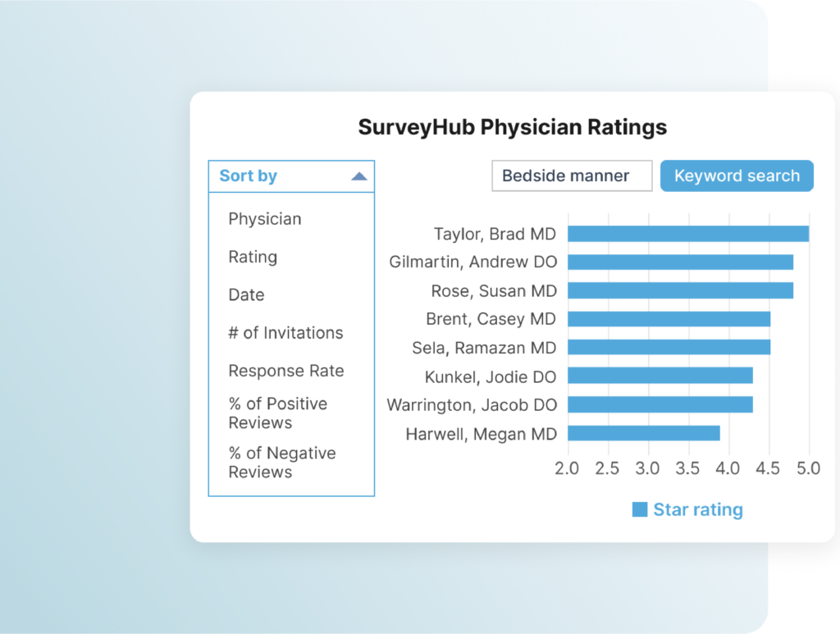
Task: Click the bar for Kunkel, Jodie DO
Action: pyautogui.click(x=660, y=376)
